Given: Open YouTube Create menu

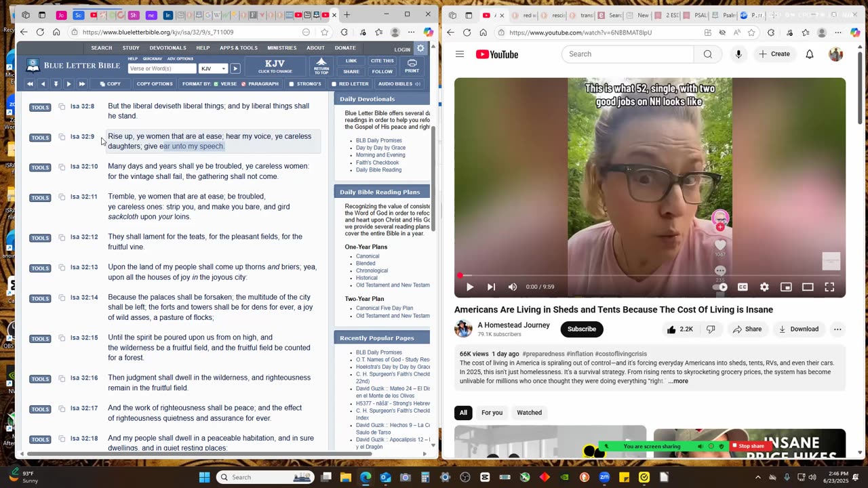Looking at the screenshot, I should (x=774, y=54).
